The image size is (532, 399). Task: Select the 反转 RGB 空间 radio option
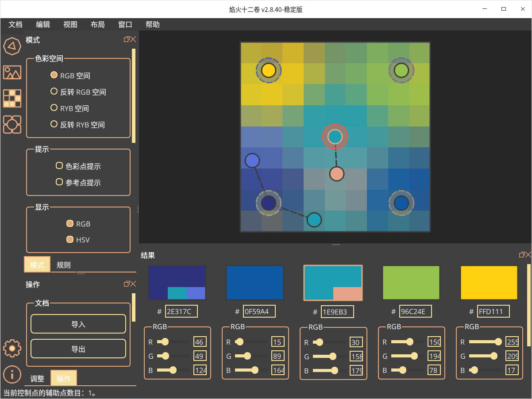pyautogui.click(x=54, y=92)
